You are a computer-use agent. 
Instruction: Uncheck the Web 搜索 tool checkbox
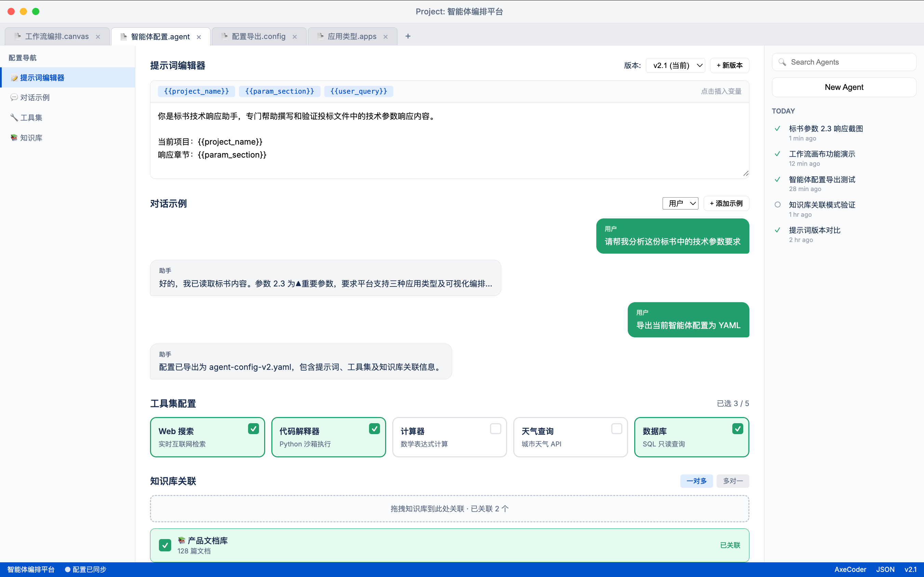(253, 429)
